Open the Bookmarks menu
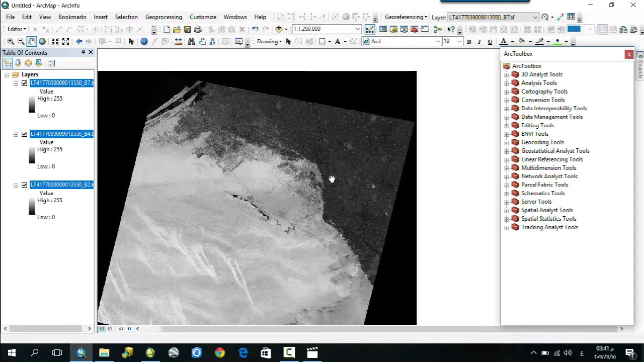The width and height of the screenshot is (644, 362). [x=72, y=17]
